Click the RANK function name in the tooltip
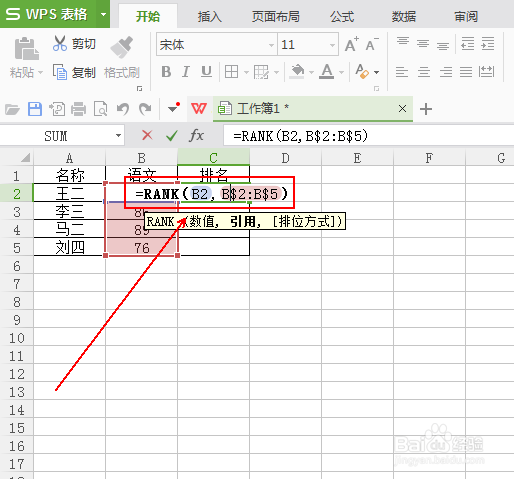The image size is (514, 479). [x=160, y=222]
